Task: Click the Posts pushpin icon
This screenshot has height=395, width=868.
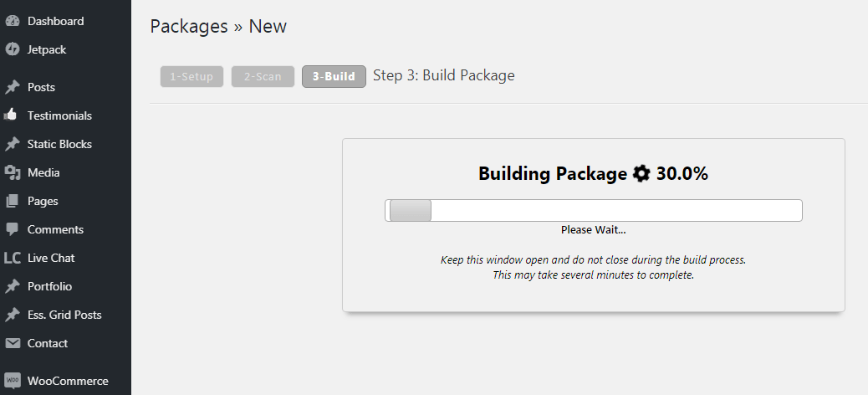Action: point(13,87)
